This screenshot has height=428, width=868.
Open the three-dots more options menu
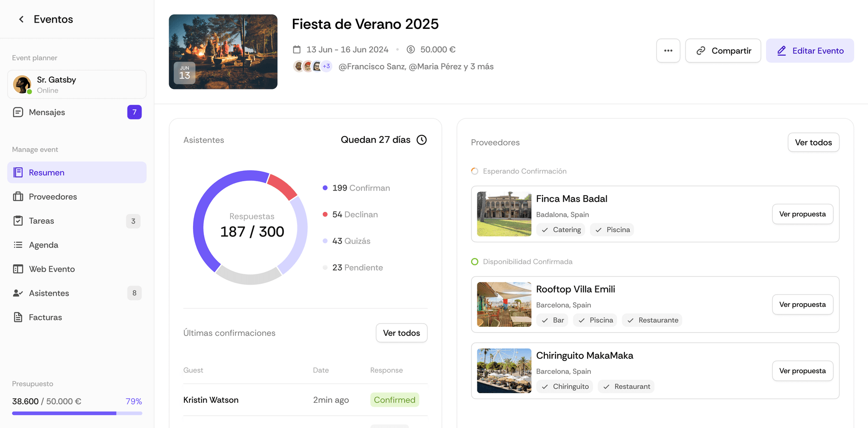click(x=668, y=51)
